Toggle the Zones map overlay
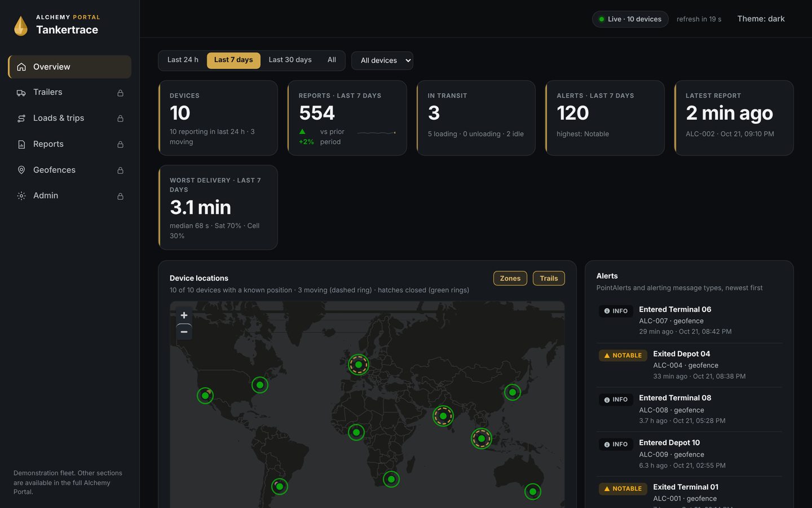The width and height of the screenshot is (812, 508). pyautogui.click(x=510, y=278)
